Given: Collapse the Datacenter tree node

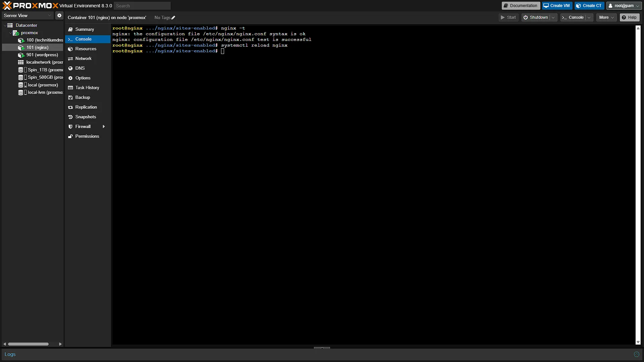Looking at the screenshot, I should click(5, 25).
